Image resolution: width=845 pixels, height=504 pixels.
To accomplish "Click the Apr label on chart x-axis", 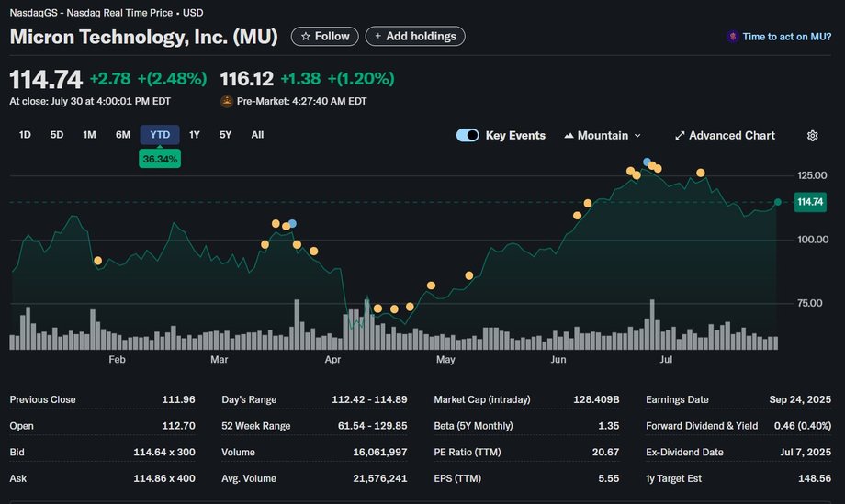I will tap(332, 360).
